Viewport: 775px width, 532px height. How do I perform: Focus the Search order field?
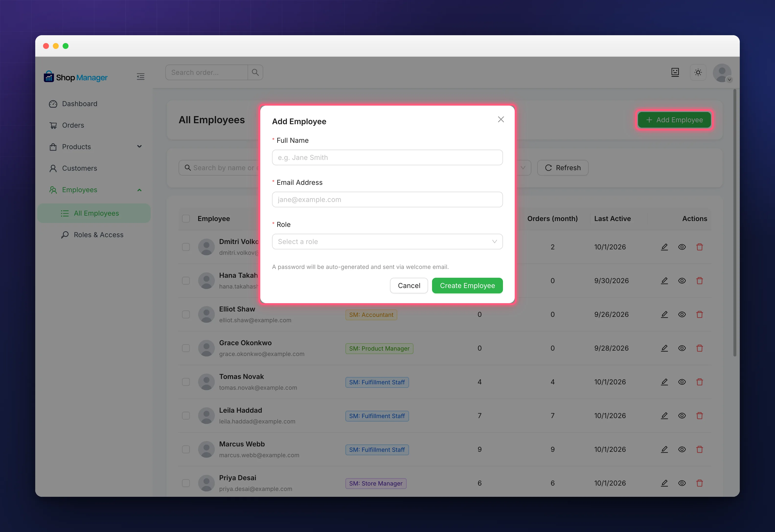click(x=207, y=72)
